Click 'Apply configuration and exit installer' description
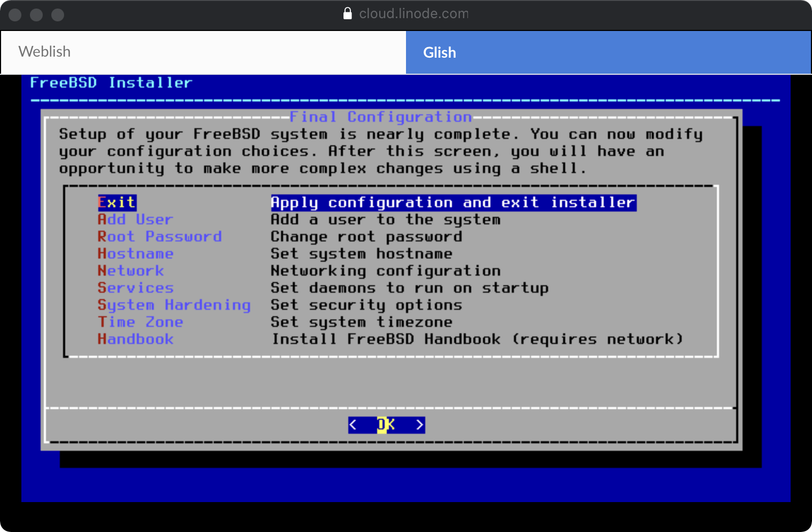Viewport: 812px width, 532px height. point(453,202)
